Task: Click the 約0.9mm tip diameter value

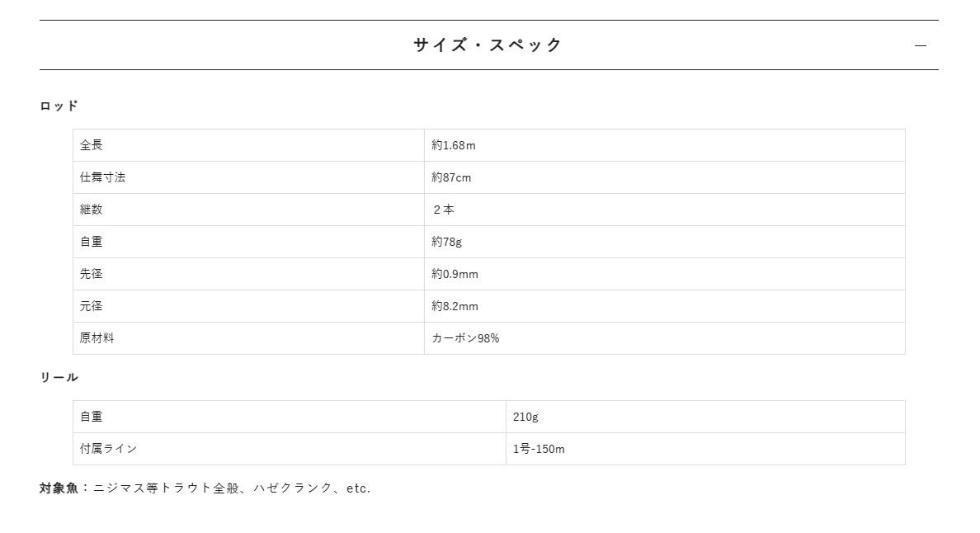Action: (455, 274)
